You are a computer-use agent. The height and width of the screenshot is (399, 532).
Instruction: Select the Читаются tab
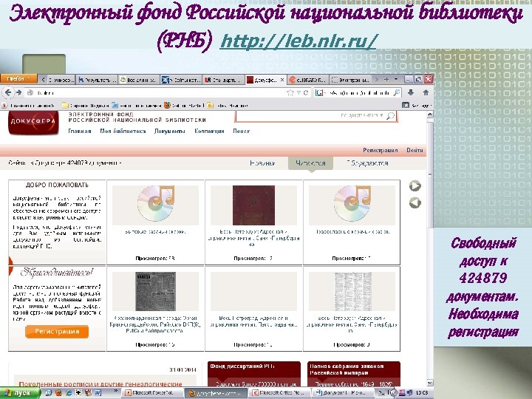click(310, 163)
